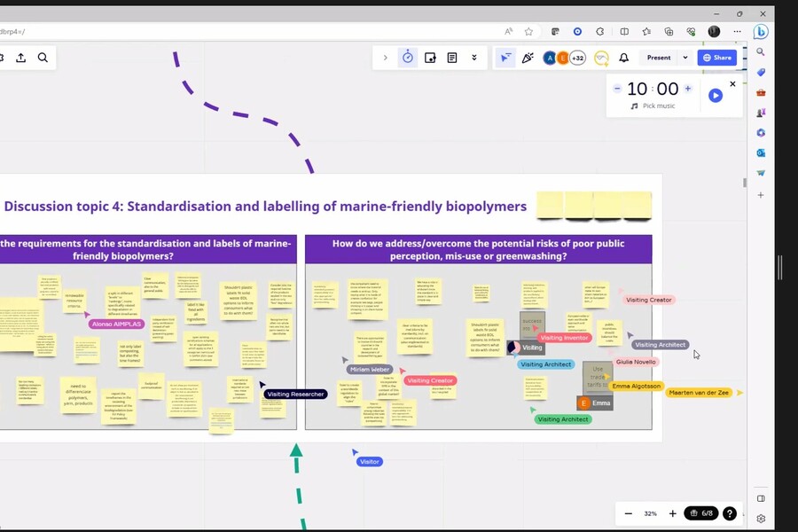Toggle the Edge sidebar panel icon
Image resolution: width=798 pixels, height=532 pixels.
click(761, 498)
